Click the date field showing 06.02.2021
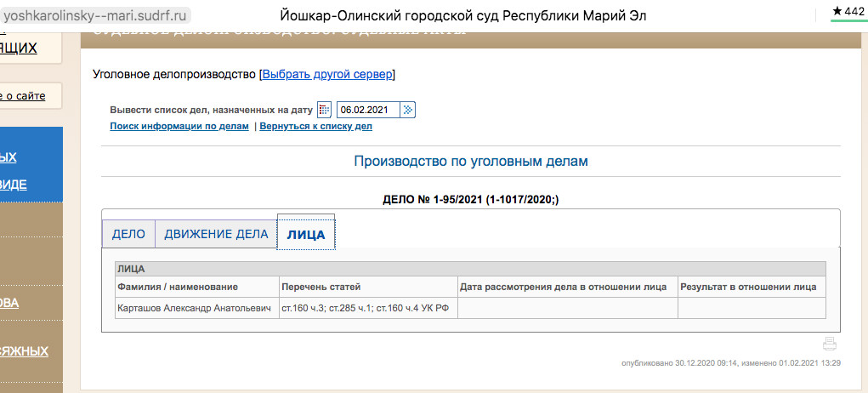Viewport: 868px width, 393px height. 367,110
